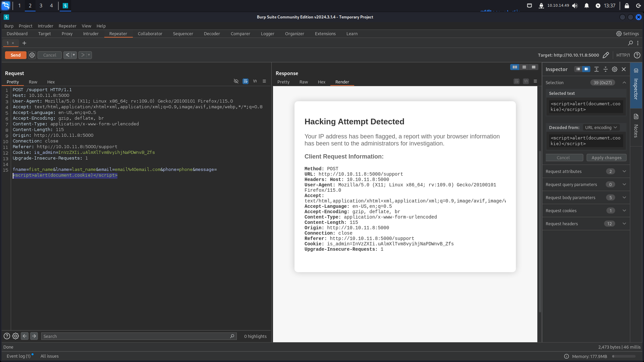Viewport: 644px width, 362px height.
Task: Click the request Search input field
Action: coord(139,336)
